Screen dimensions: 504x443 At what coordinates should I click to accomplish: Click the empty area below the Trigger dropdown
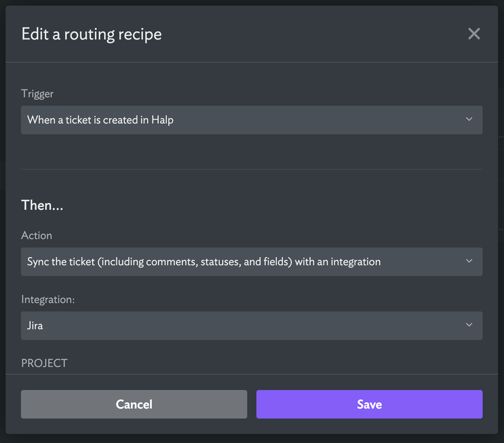251,151
